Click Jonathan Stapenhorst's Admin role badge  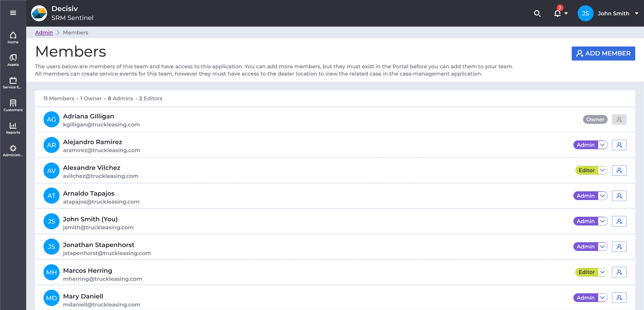pos(585,247)
